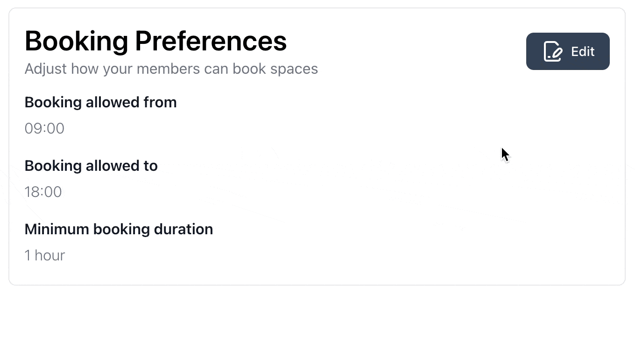This screenshot has width=635, height=364.
Task: Select the 18:00 end time value
Action: [43, 192]
